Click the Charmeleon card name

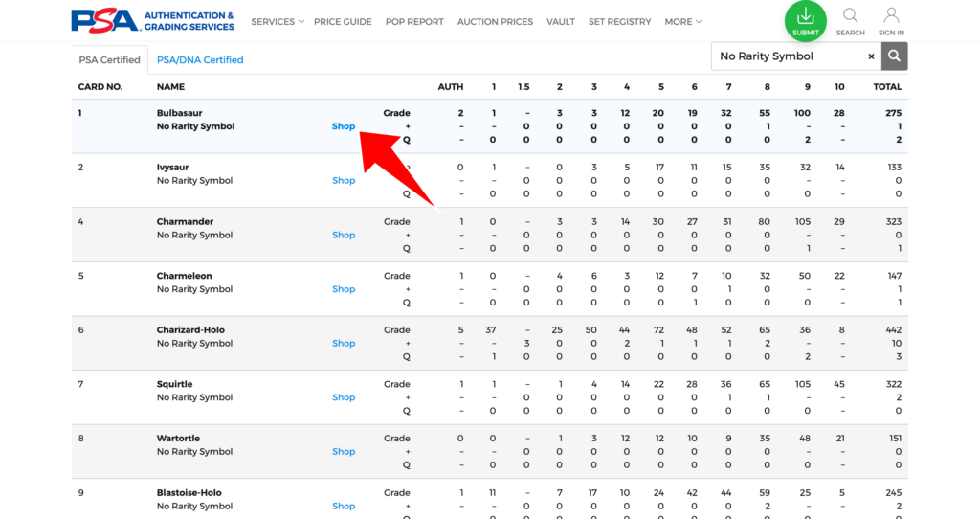[185, 276]
